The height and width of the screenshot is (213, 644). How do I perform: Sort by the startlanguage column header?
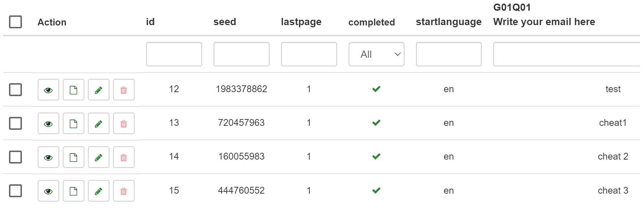pos(449,22)
